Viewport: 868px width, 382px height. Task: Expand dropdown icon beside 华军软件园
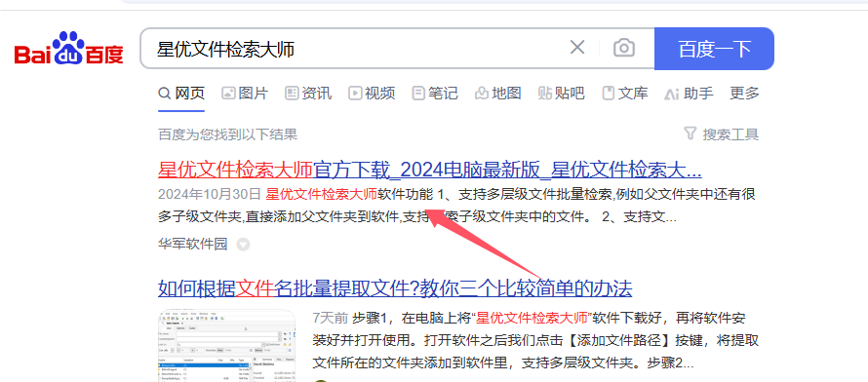pos(243,245)
